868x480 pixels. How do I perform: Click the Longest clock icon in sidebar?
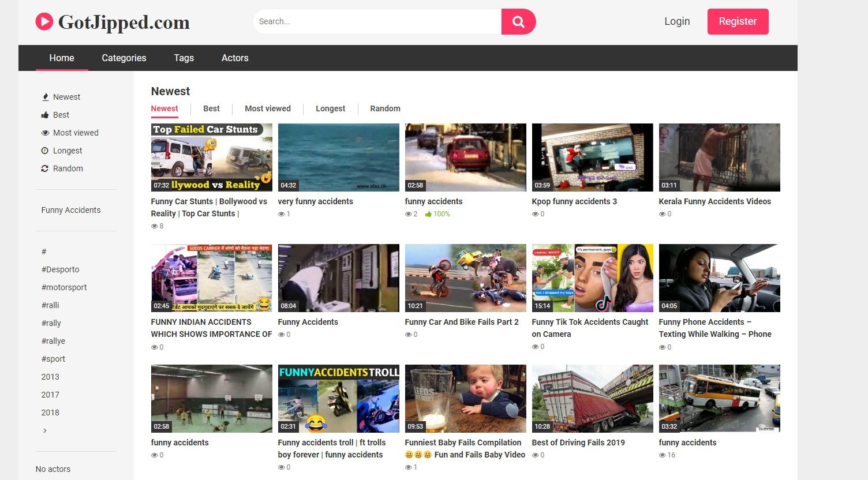click(45, 151)
